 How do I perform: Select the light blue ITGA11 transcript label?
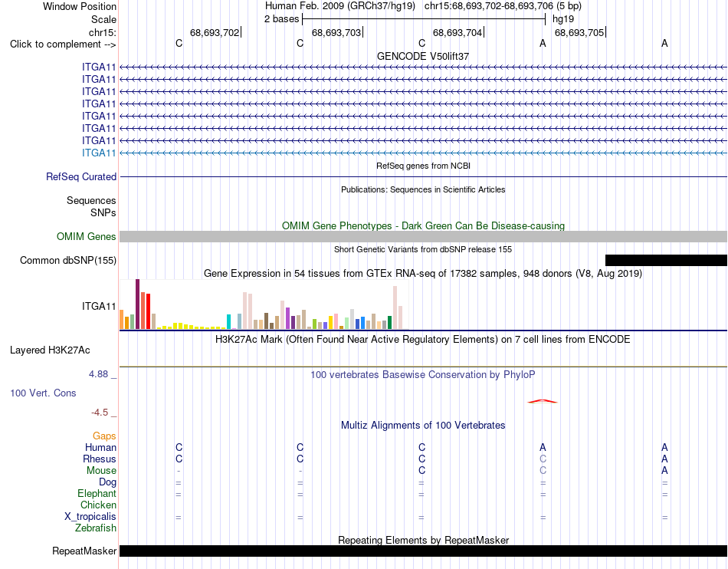(99, 153)
